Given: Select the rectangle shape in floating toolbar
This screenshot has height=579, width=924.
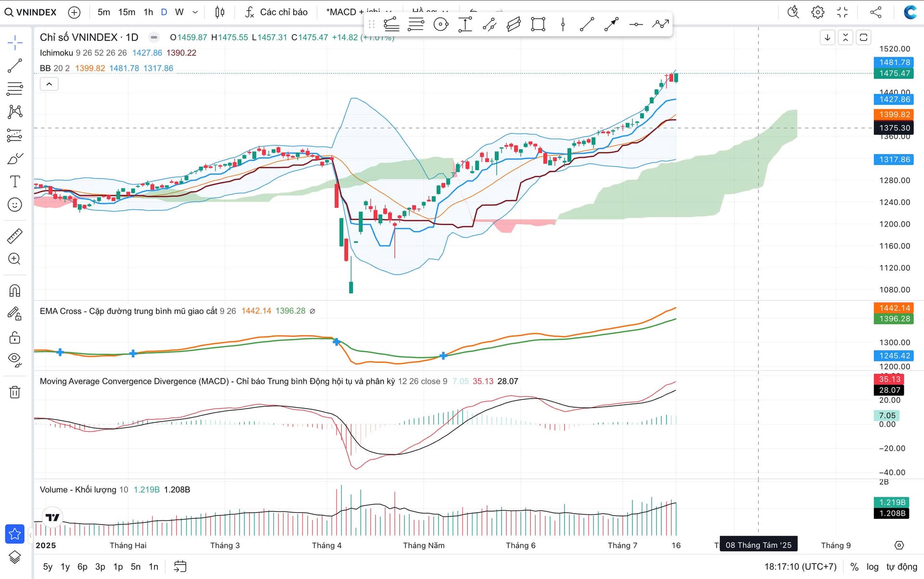Looking at the screenshot, I should pyautogui.click(x=538, y=24).
